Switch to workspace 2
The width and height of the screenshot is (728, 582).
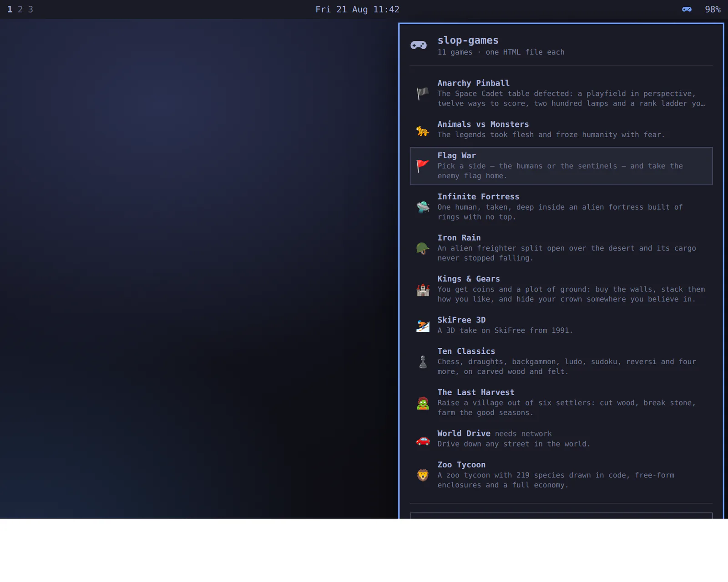[x=20, y=9]
